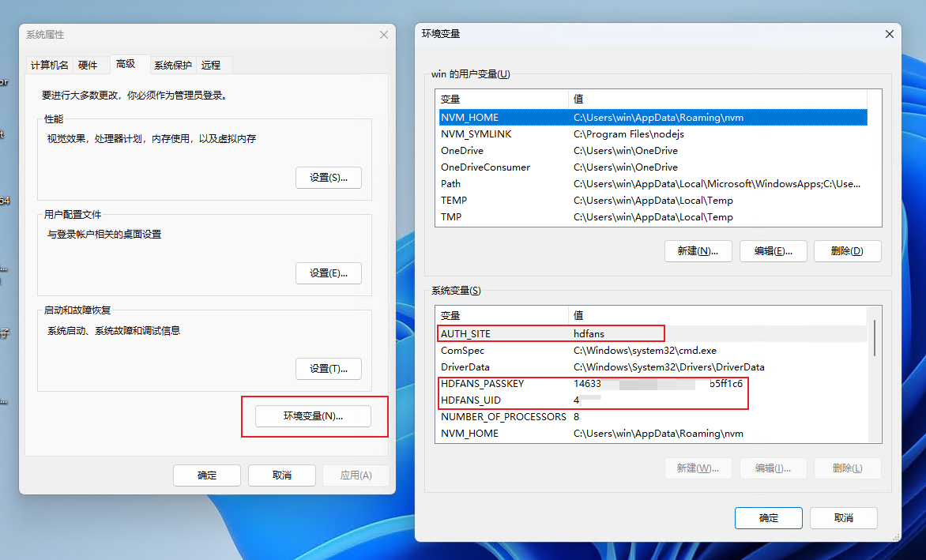Select the HDFANS_PASSKEY system variable row
The width and height of the screenshot is (926, 560).
[482, 384]
